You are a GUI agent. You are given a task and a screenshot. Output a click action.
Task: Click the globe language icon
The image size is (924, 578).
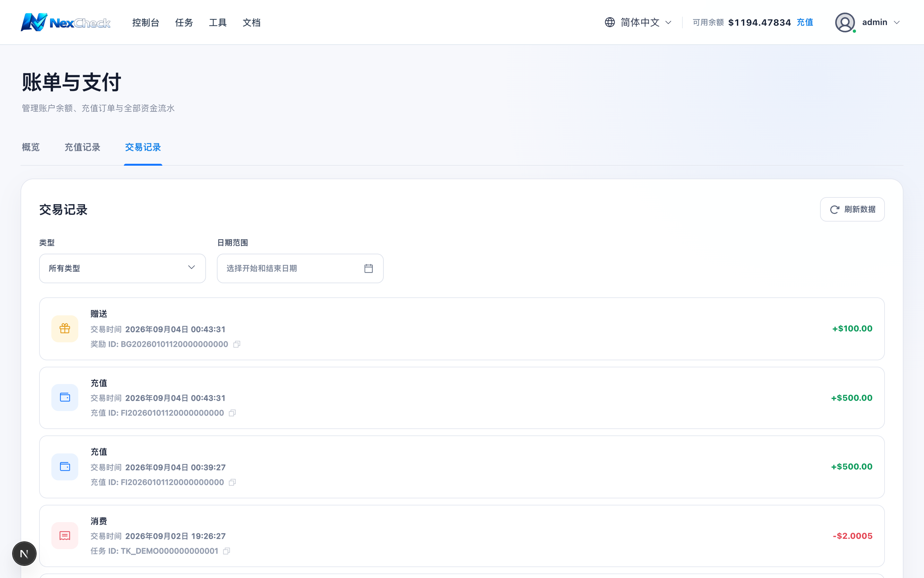coord(610,22)
